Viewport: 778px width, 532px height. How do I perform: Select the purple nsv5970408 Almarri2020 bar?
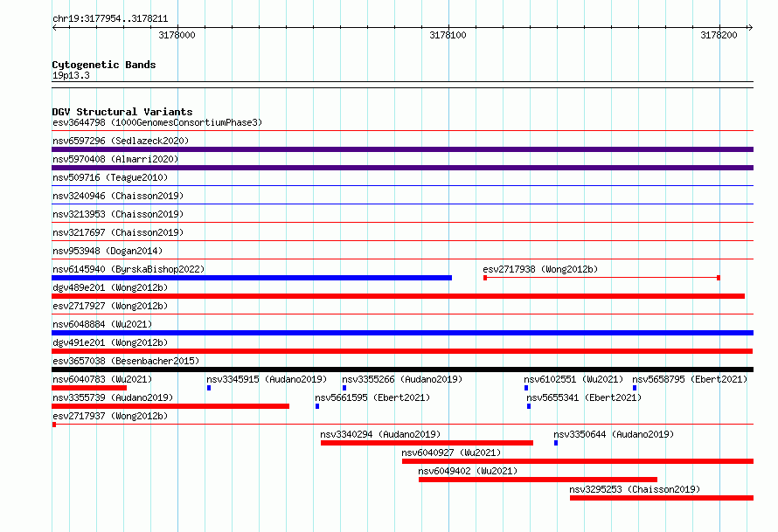click(x=402, y=168)
